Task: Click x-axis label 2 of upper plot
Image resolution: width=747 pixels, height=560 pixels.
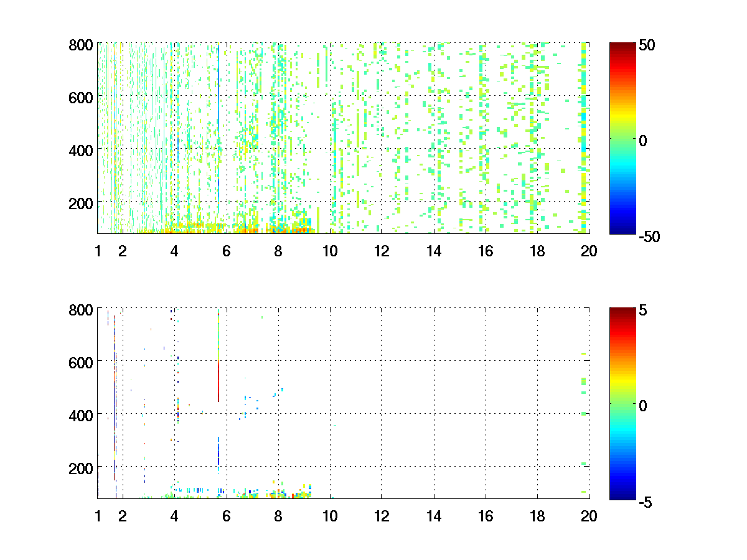Action: (x=123, y=251)
